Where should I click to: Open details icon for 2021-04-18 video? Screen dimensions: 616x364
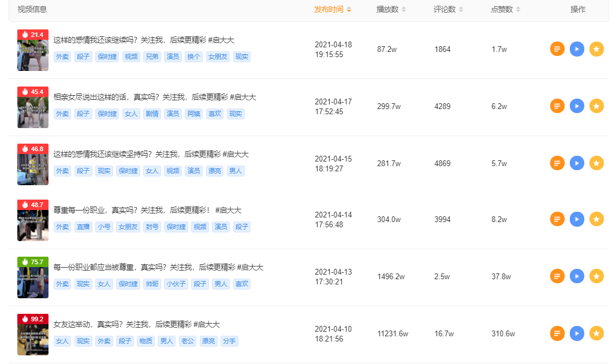tap(557, 49)
